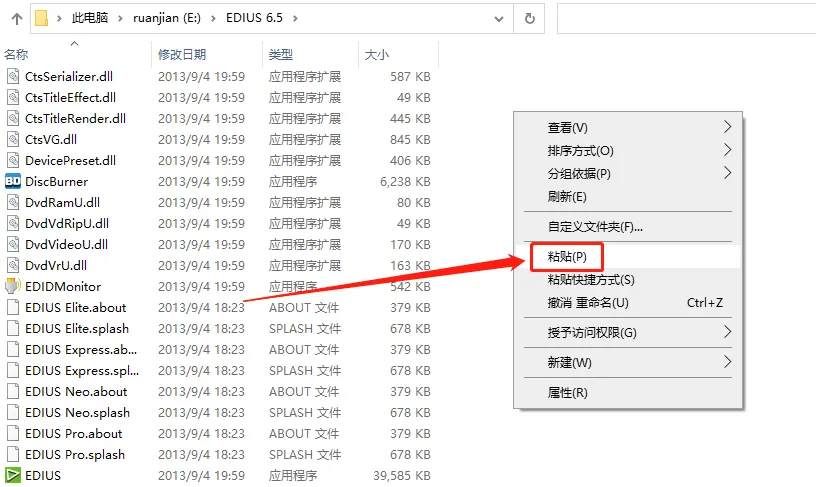Choose 属性(R) from context menu
This screenshot has width=816, height=487.
(628, 393)
